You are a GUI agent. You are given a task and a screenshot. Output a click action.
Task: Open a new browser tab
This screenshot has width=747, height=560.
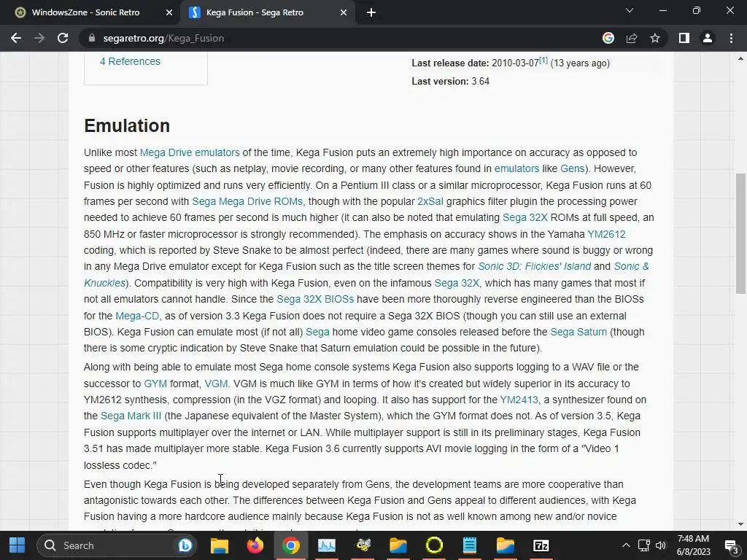pyautogui.click(x=371, y=12)
